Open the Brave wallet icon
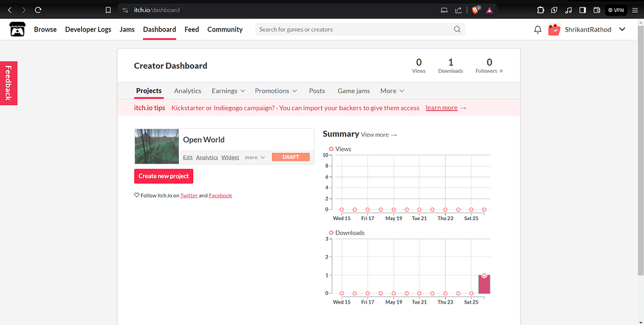Viewport: 644px width, 325px height. click(597, 10)
